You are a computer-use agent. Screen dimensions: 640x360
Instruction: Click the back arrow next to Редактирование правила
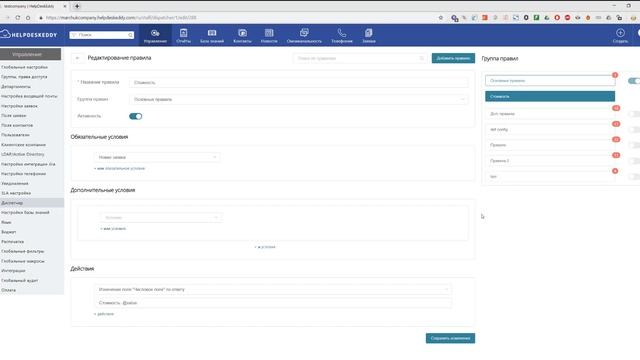point(77,58)
